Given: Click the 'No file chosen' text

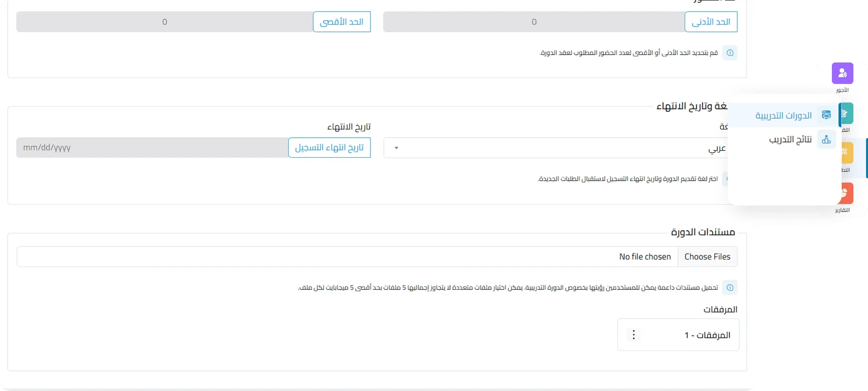Looking at the screenshot, I should 645,257.
